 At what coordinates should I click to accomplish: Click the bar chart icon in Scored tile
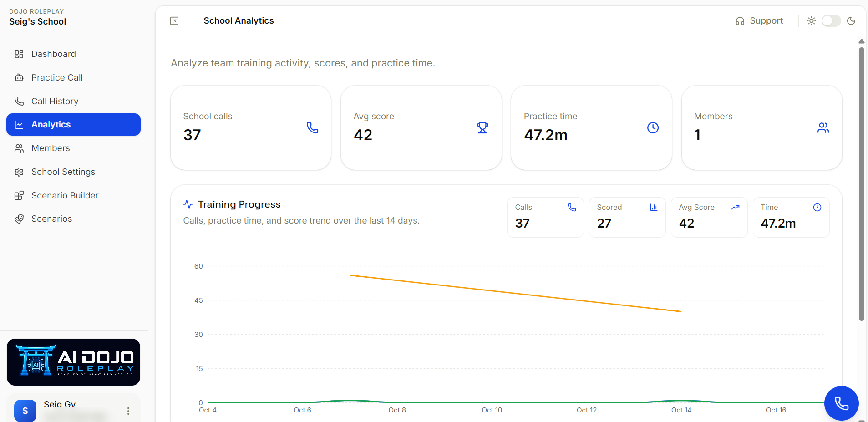click(654, 208)
